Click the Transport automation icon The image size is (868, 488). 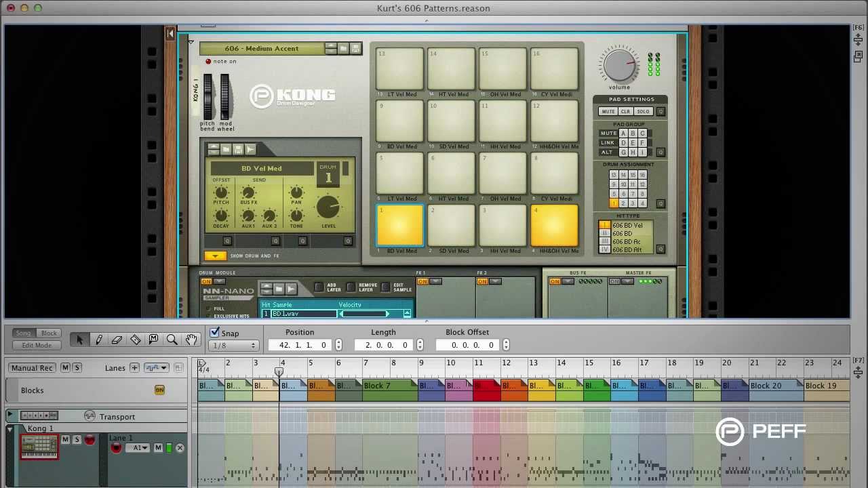(90, 416)
